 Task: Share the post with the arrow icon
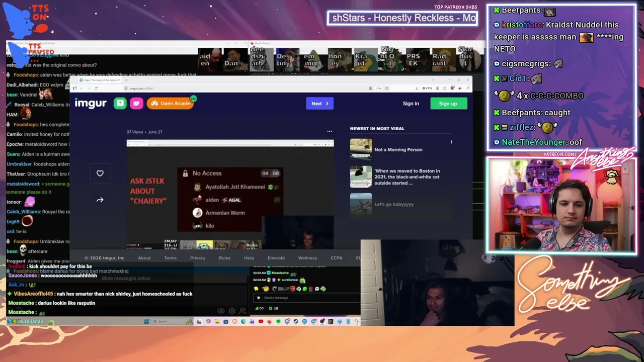click(x=100, y=200)
